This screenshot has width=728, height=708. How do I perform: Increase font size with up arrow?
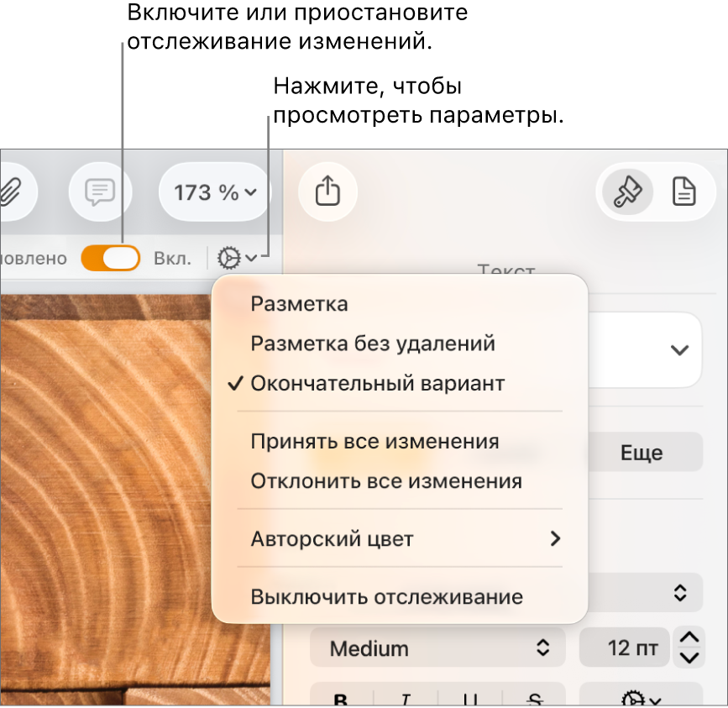pos(689,638)
